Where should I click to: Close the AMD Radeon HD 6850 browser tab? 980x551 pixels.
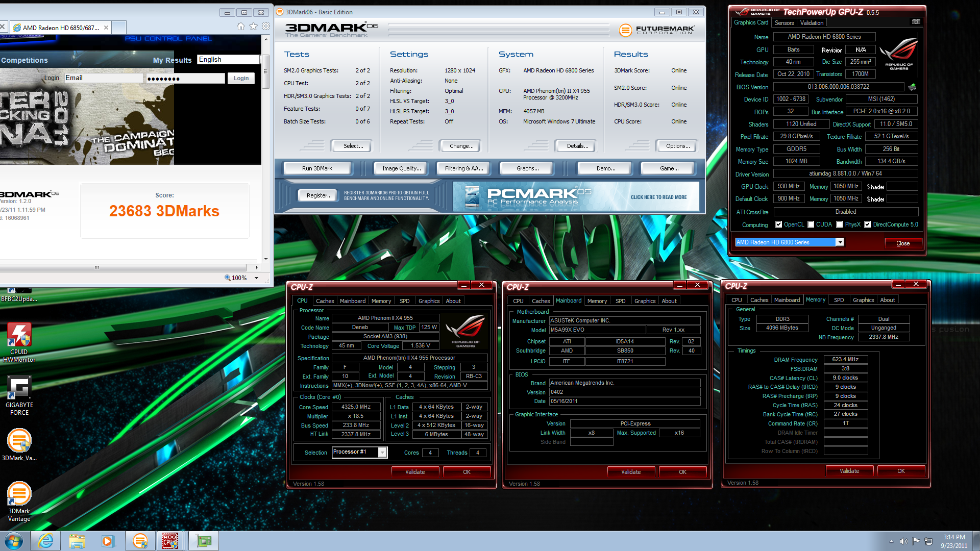106,28
